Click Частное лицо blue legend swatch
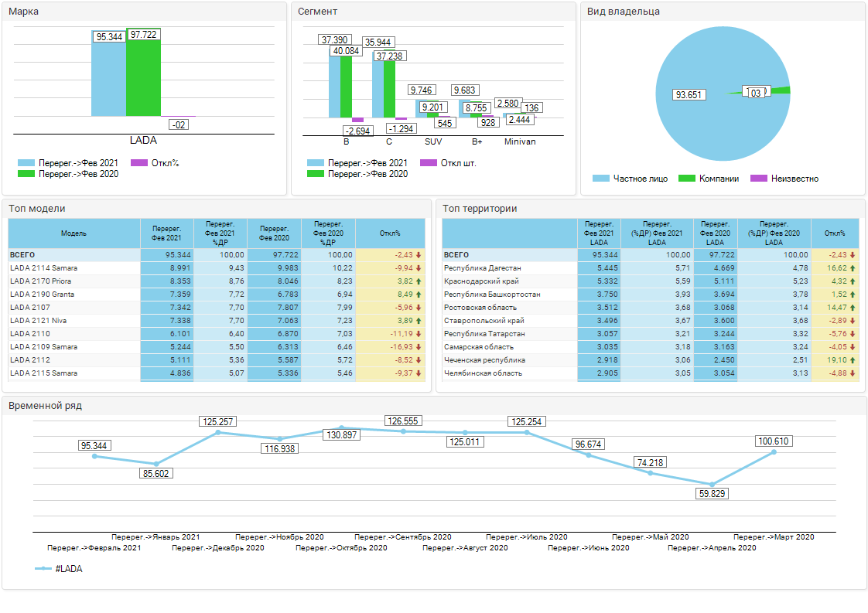This screenshot has height=613, width=868. coord(601,179)
